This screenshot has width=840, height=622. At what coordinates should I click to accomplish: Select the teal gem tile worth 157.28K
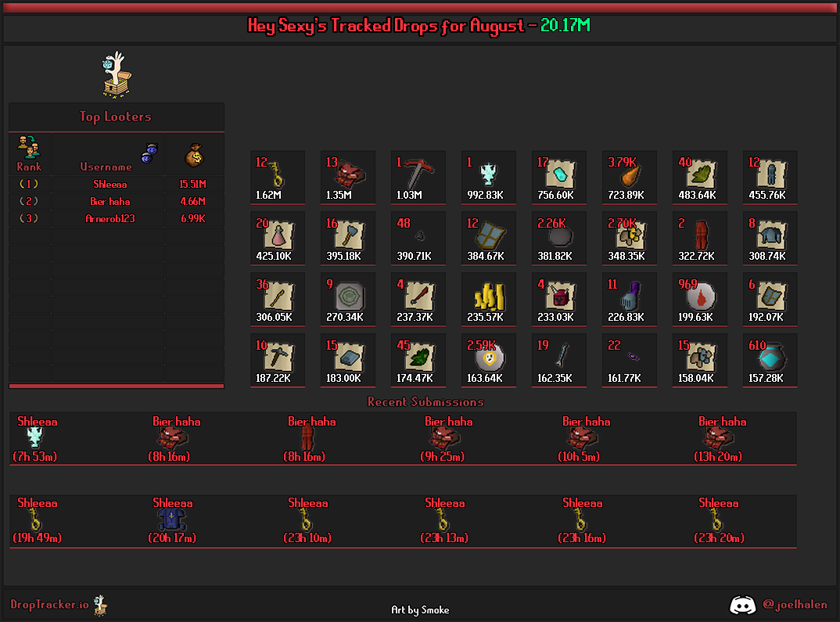pos(770,361)
